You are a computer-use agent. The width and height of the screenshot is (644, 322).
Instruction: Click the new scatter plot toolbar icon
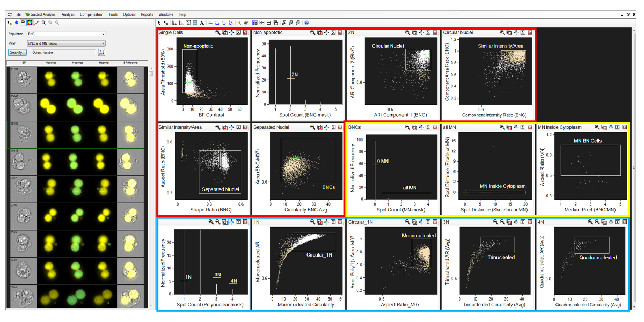point(181,23)
